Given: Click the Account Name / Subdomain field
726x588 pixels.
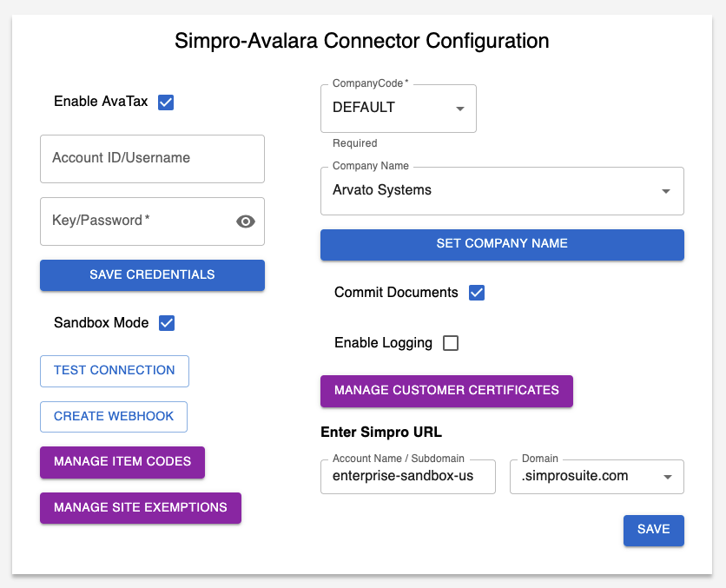Looking at the screenshot, I should click(407, 477).
